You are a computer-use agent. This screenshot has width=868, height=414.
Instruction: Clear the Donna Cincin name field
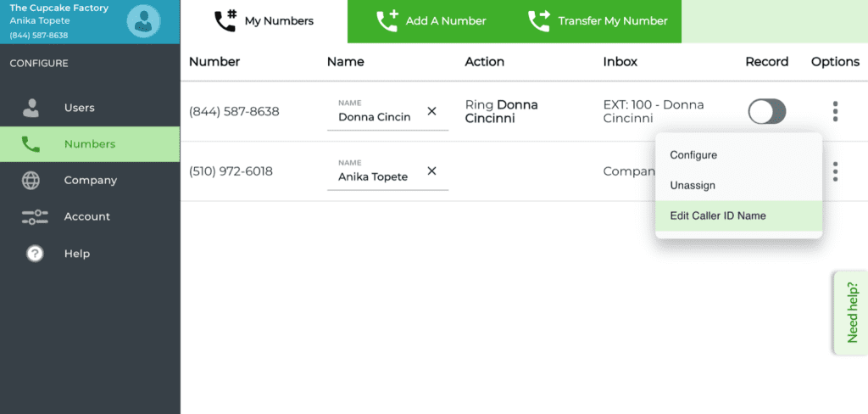coord(431,111)
